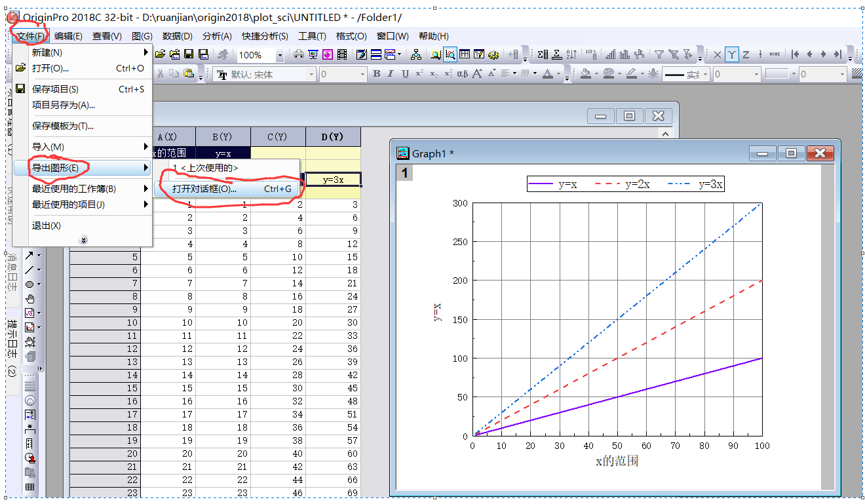865x504 pixels.
Task: Set column as Z designation icon
Action: [x=746, y=54]
